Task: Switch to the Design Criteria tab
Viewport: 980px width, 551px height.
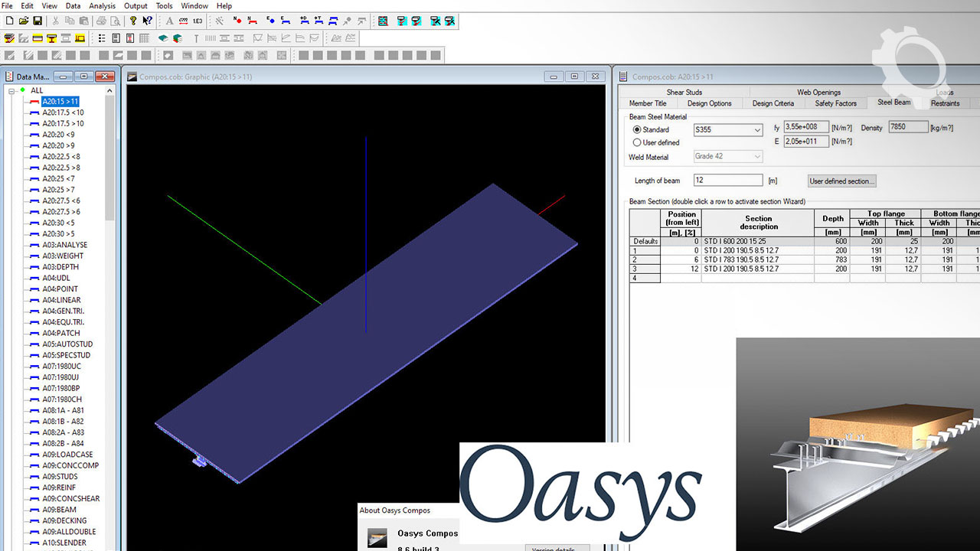Action: click(x=773, y=103)
